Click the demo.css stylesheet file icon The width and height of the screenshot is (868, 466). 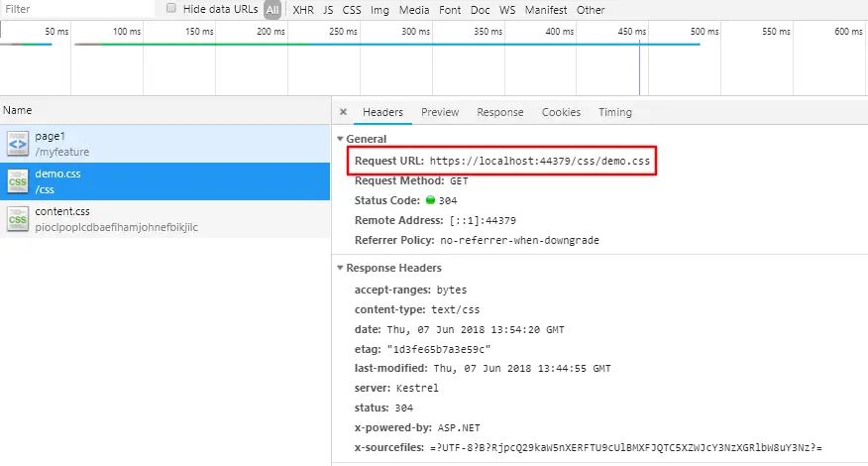(x=17, y=181)
